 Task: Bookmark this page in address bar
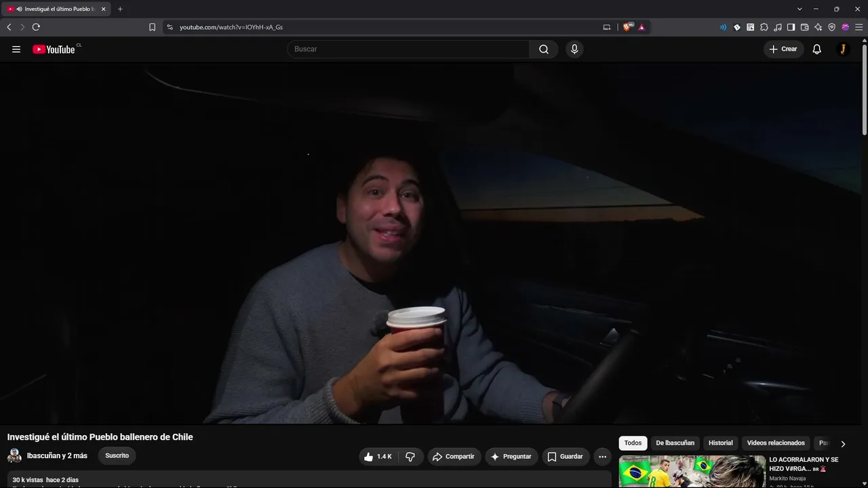[x=152, y=27]
